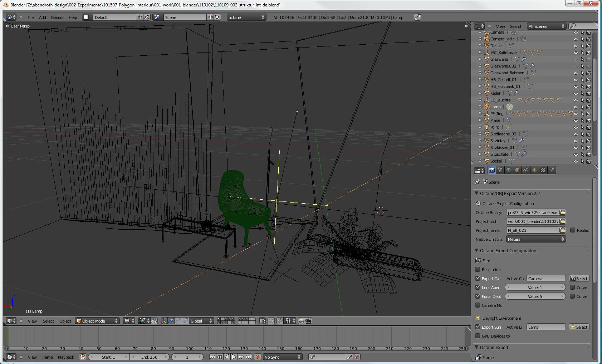Select PF_Trog in the outliner
The height and width of the screenshot is (364, 602).
pos(496,114)
